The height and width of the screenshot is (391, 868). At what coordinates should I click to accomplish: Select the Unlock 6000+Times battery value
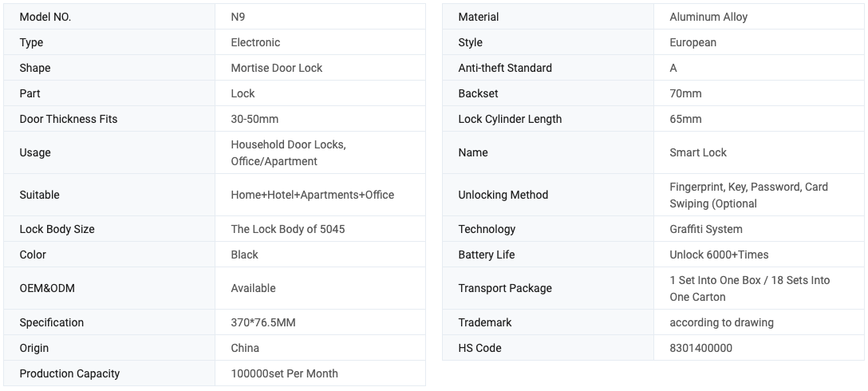pos(719,255)
